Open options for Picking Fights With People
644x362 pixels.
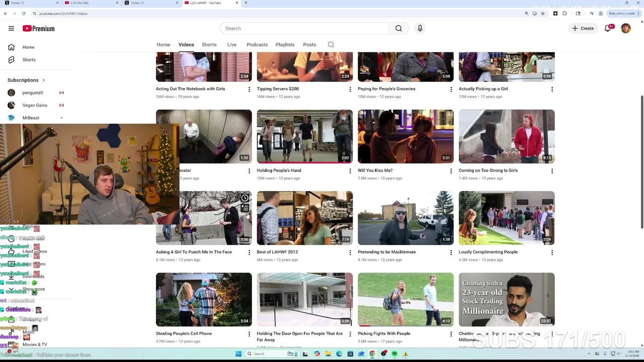tap(451, 334)
